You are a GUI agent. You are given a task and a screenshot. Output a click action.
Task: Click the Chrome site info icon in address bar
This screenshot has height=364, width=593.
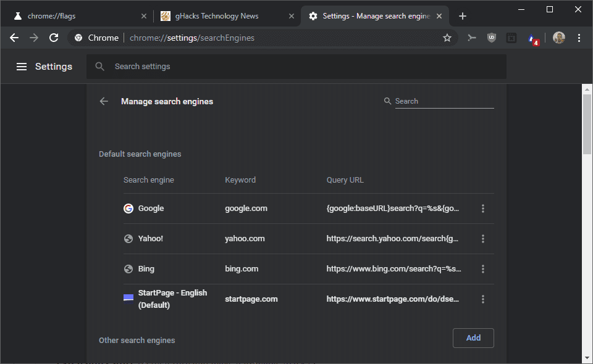pos(78,38)
